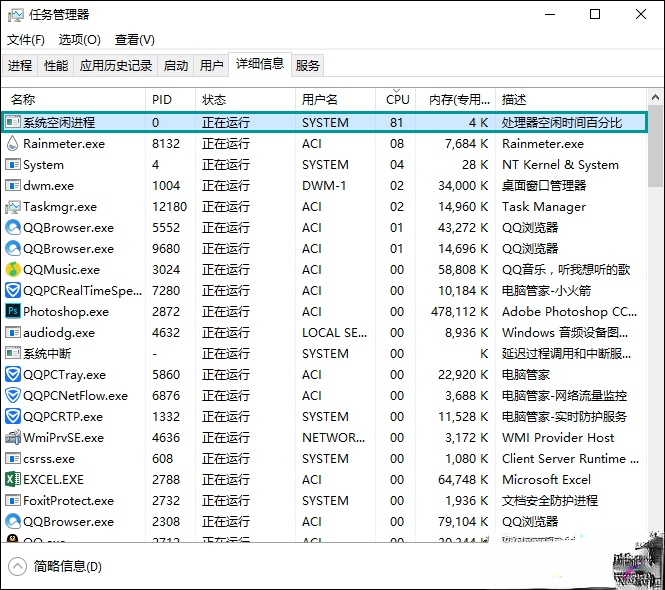665x590 pixels.
Task: Click description 文档安全防护进程
Action: pyautogui.click(x=550, y=501)
